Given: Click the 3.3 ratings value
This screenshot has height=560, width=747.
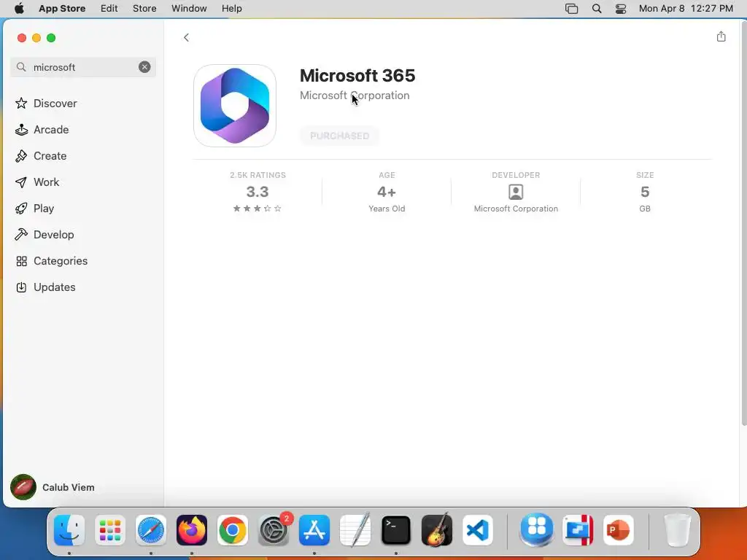Looking at the screenshot, I should click(258, 192).
